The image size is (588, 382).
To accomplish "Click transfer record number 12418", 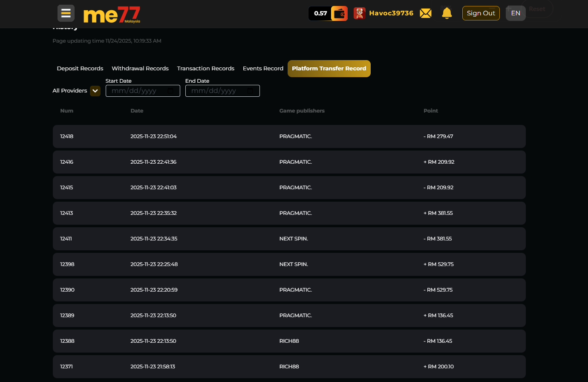I will point(66,136).
